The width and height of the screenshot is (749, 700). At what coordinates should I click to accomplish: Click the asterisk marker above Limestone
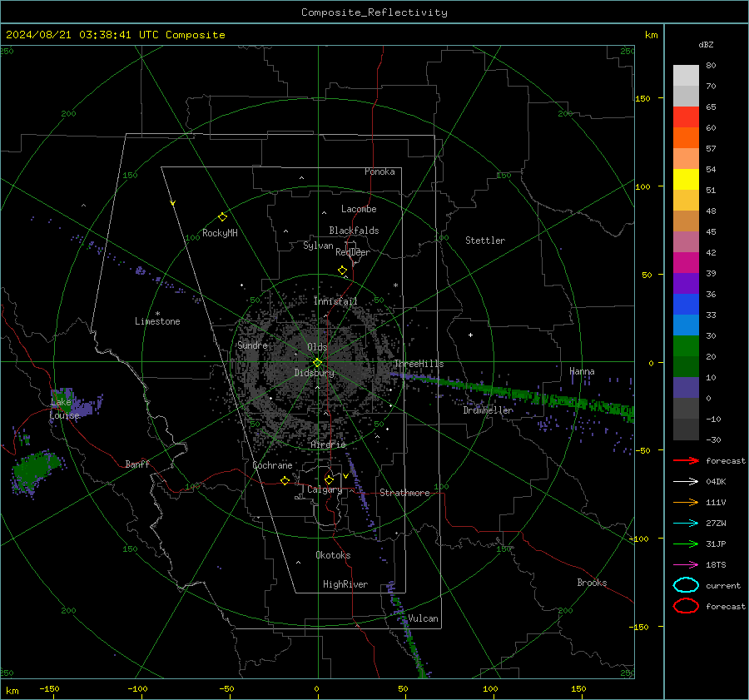pyautogui.click(x=157, y=314)
